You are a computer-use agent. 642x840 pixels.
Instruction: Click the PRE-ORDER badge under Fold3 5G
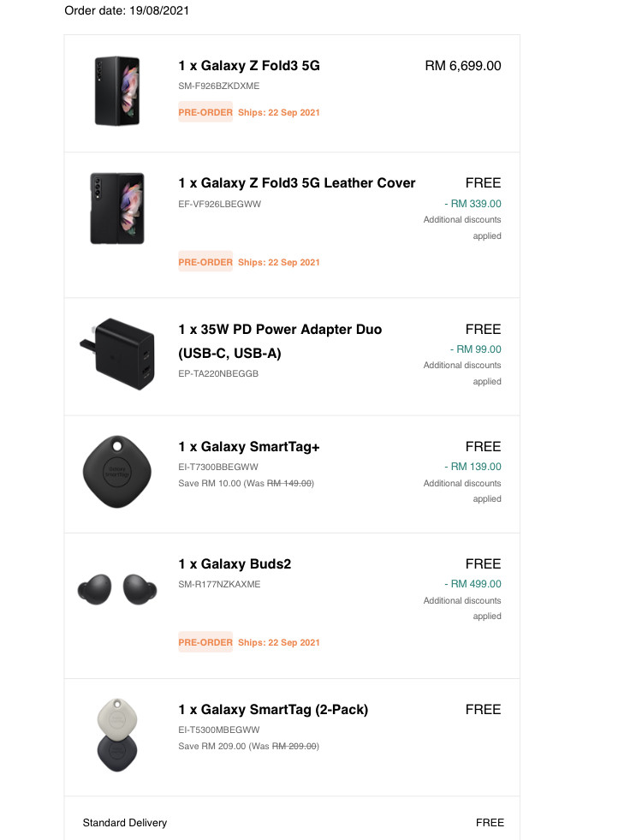coord(205,112)
